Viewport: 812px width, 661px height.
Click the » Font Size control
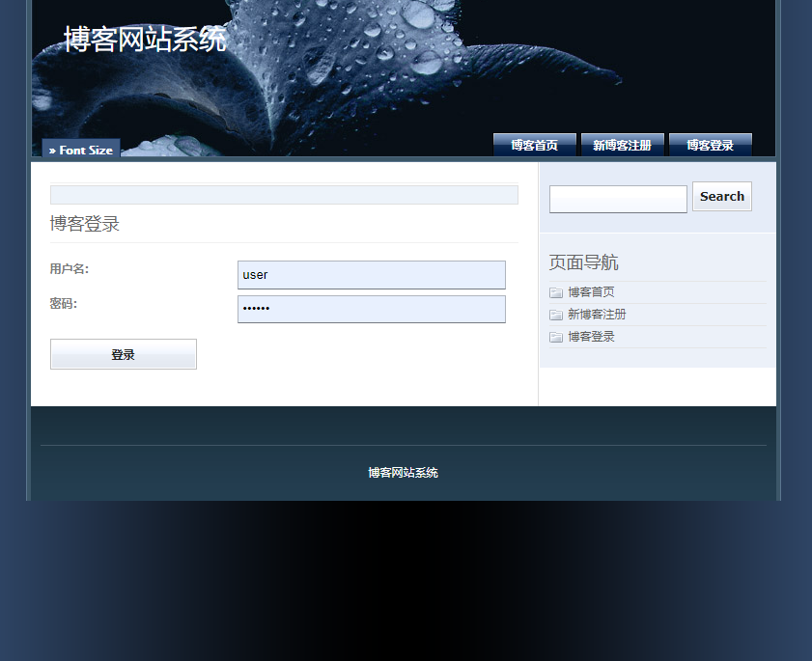pyautogui.click(x=80, y=150)
